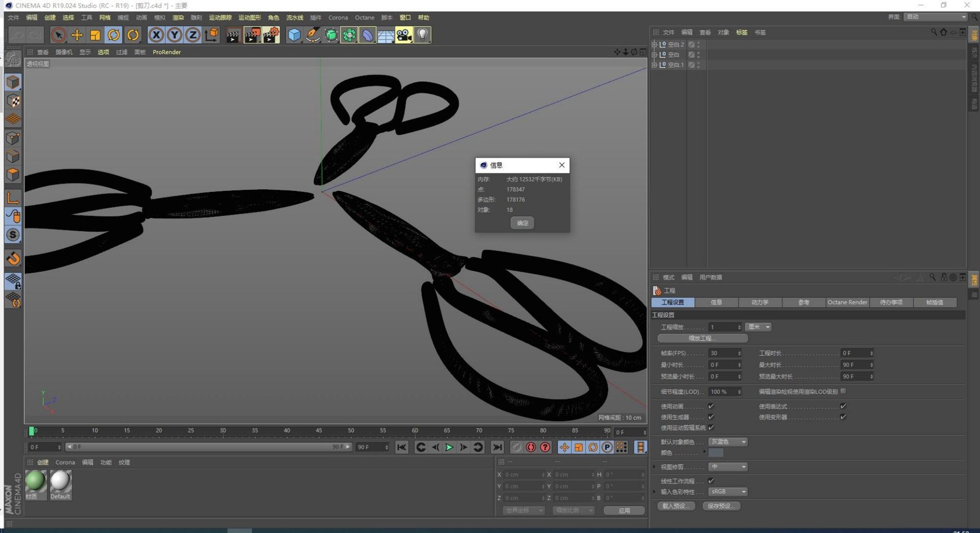Open the deformer objects icon
Viewport: 980px width, 533px height.
coord(367,35)
